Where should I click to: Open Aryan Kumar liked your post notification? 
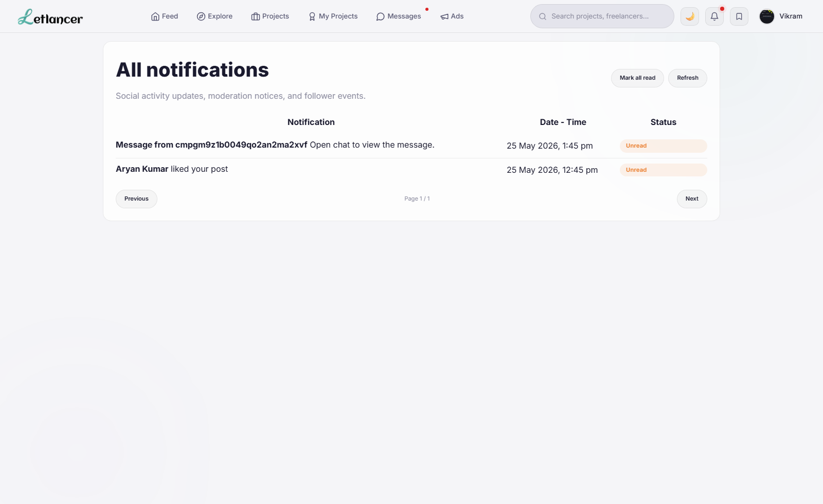172,169
